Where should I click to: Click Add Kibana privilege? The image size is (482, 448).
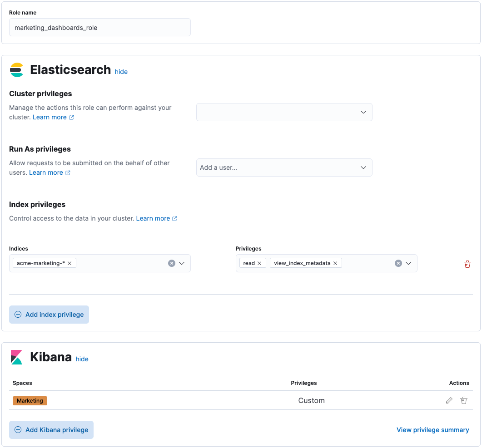click(x=51, y=429)
